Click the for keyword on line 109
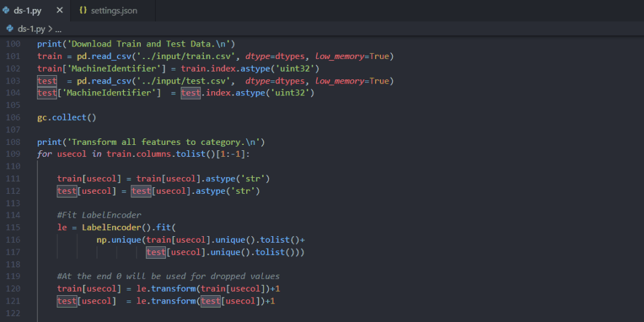The width and height of the screenshot is (644, 322). (44, 154)
